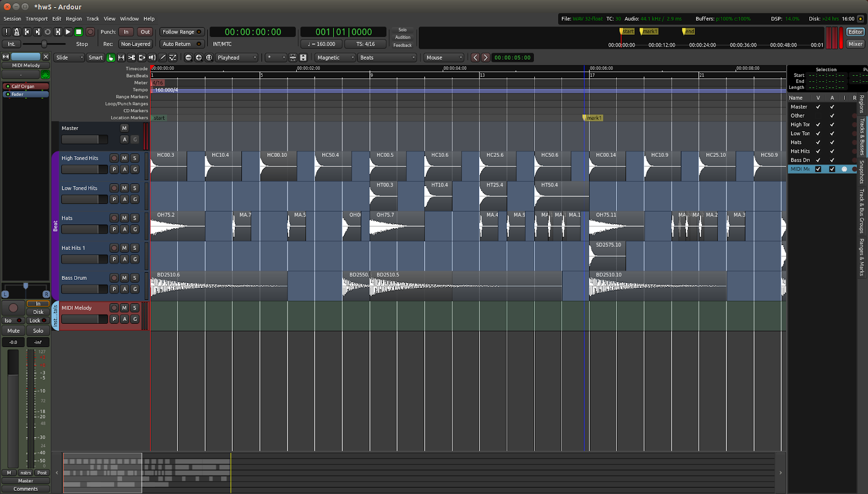Click the Zoom In magnifier icon
This screenshot has height=494, width=868.
[x=199, y=57]
